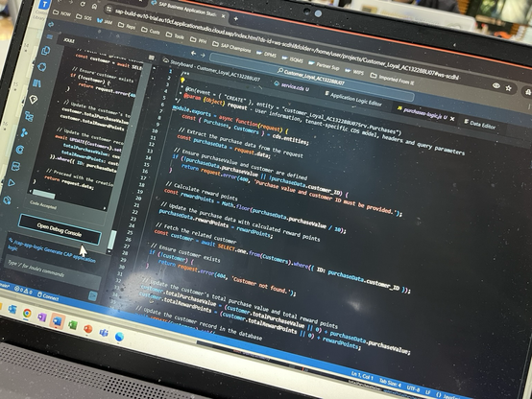532x399 pixels.
Task: Click Ln 1, Col 1 in status bar
Action: [362, 376]
